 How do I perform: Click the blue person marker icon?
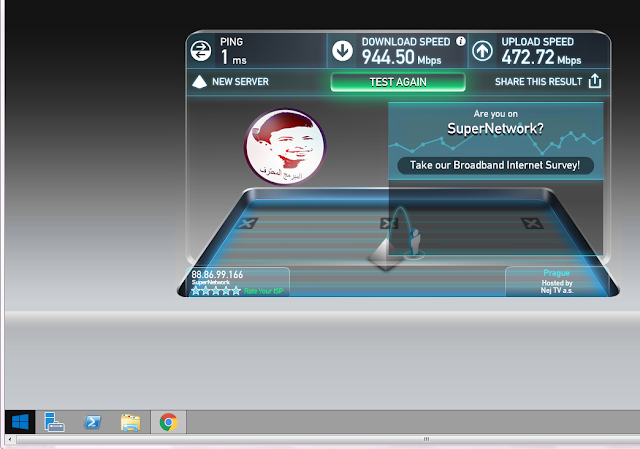point(415,242)
